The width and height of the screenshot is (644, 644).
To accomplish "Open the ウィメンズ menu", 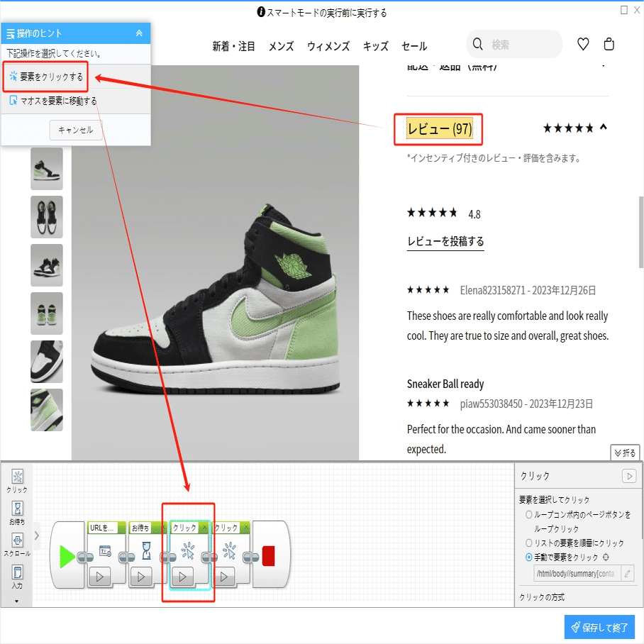I will (x=328, y=46).
